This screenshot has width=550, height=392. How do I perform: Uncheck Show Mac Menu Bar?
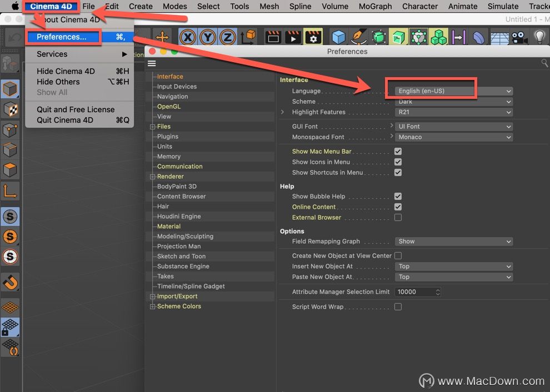398,151
